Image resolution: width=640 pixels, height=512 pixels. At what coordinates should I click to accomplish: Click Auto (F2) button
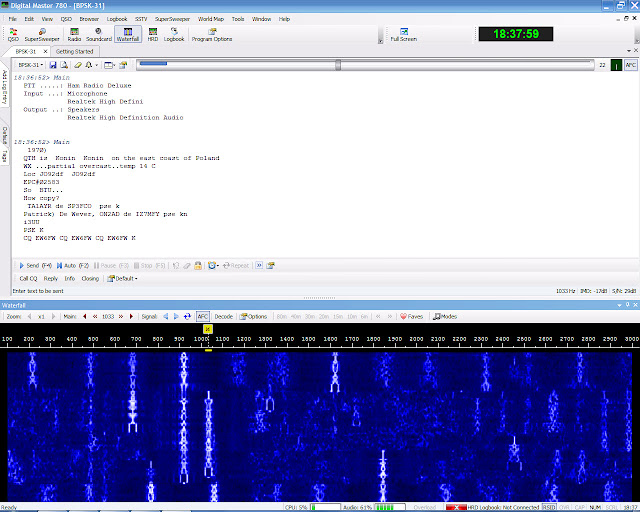(73, 265)
